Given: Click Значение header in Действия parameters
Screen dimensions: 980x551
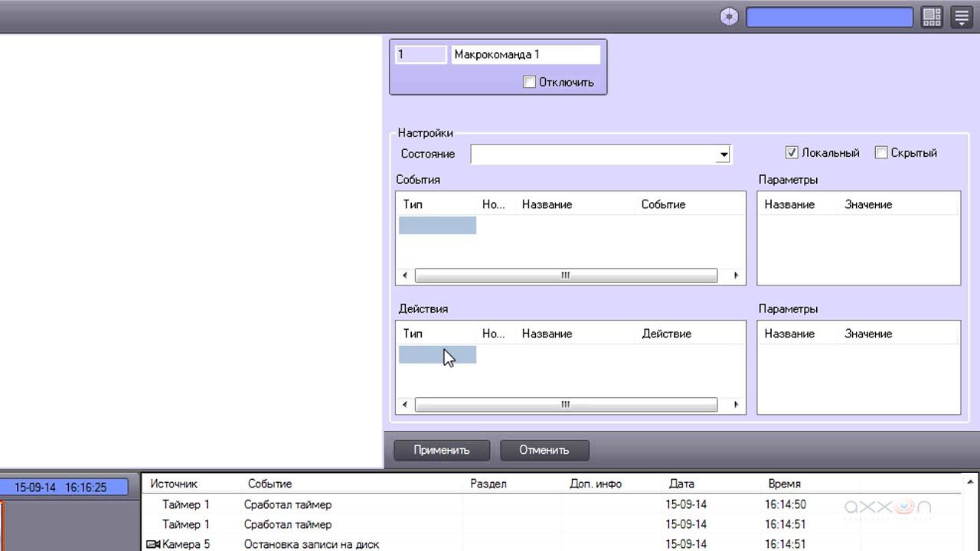Looking at the screenshot, I should click(x=868, y=334).
